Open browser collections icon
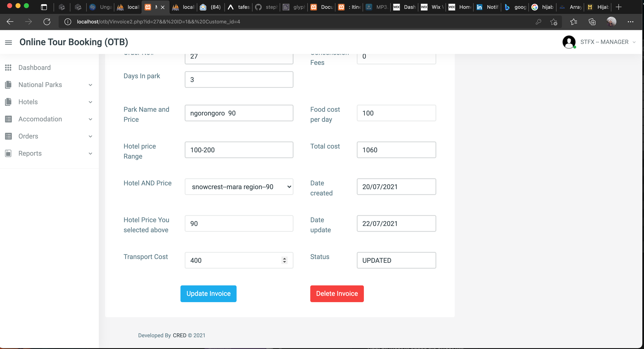Image resolution: width=644 pixels, height=349 pixels. click(592, 22)
